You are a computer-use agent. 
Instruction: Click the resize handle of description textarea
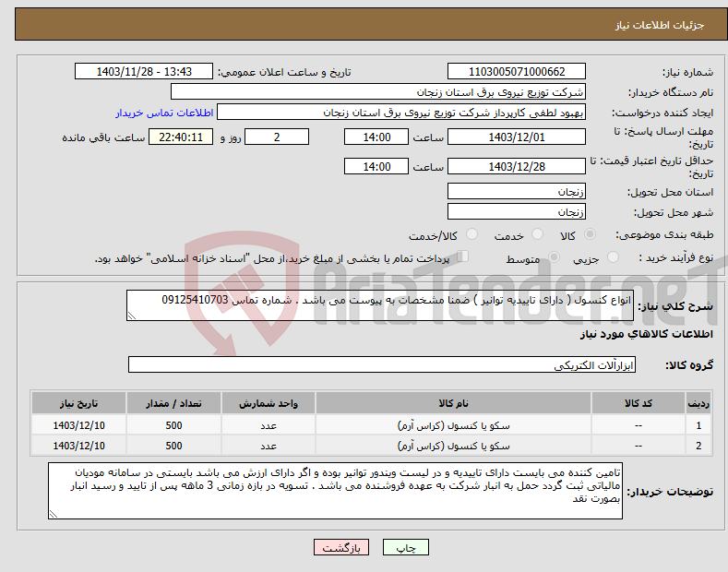(x=132, y=316)
